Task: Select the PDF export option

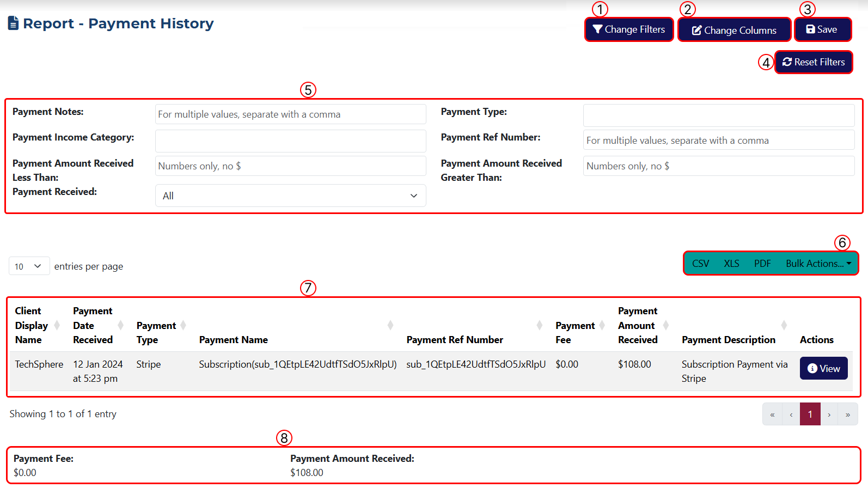Action: click(762, 263)
